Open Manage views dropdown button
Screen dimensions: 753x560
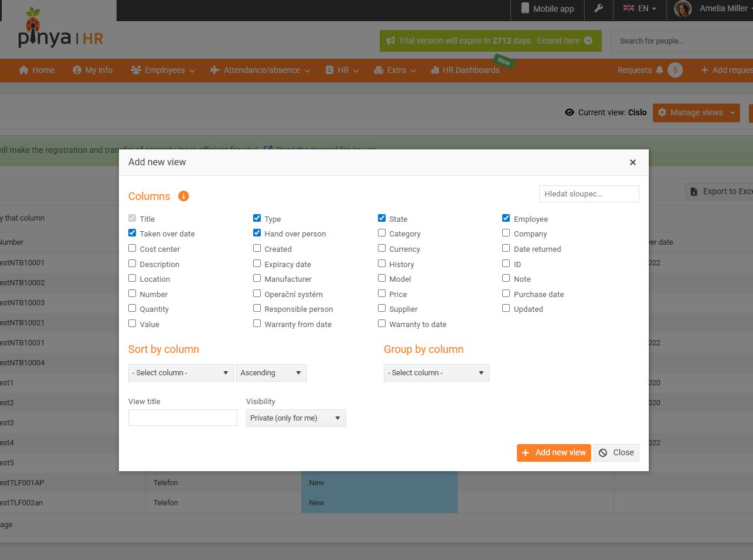[696, 112]
